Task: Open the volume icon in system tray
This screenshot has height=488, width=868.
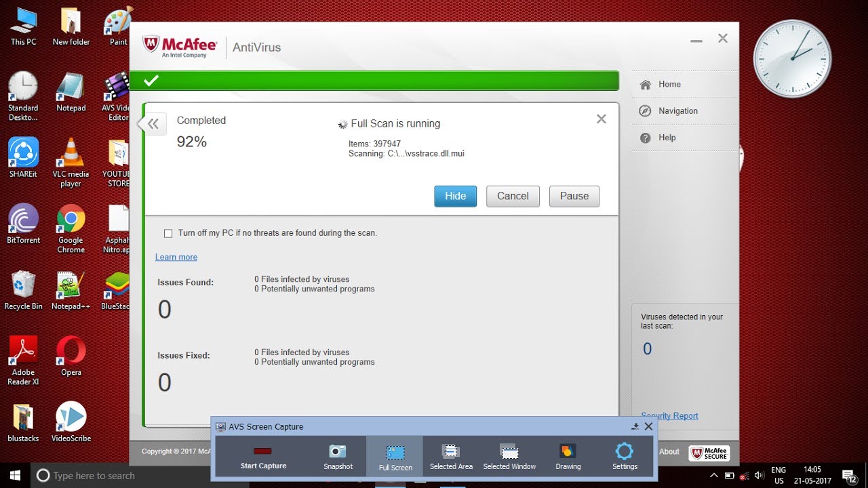Action: click(x=759, y=475)
